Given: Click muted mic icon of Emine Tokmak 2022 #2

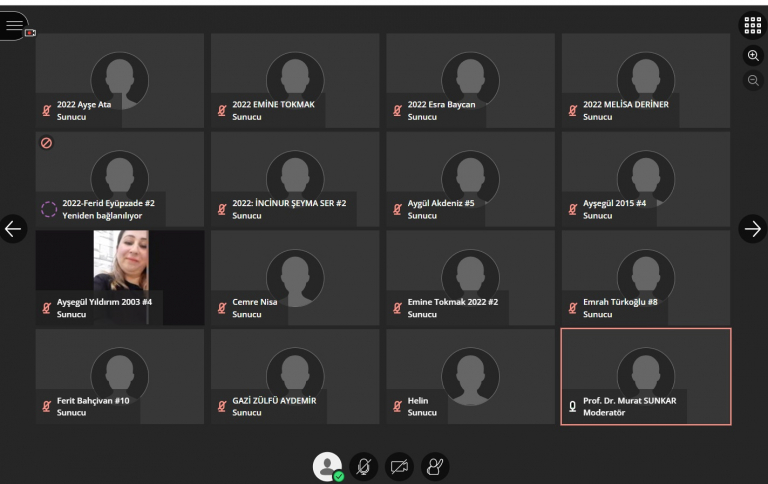Looking at the screenshot, I should click(x=397, y=308).
